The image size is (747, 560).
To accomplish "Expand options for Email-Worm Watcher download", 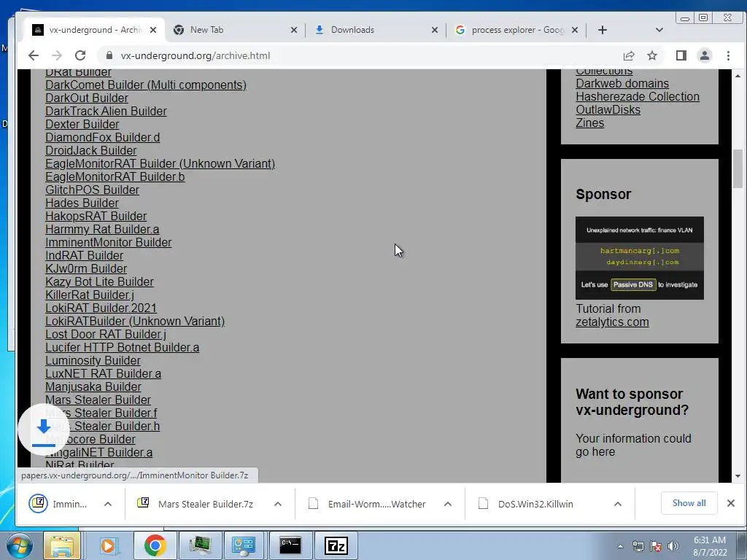I will click(x=447, y=504).
